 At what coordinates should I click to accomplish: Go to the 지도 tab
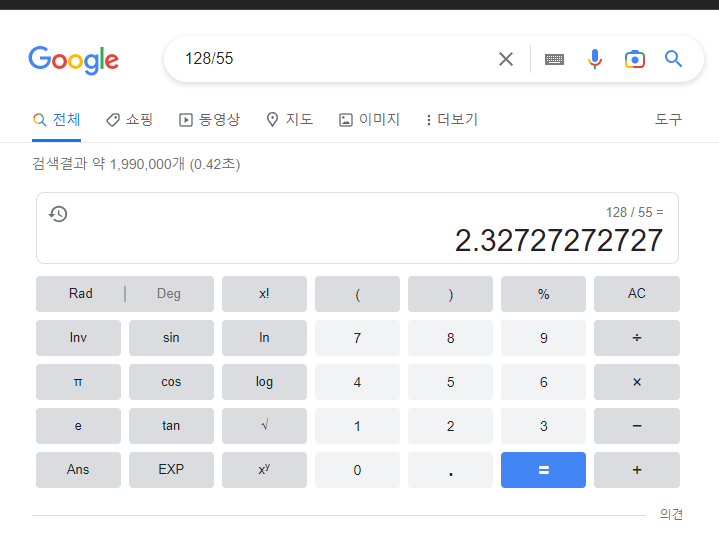290,120
